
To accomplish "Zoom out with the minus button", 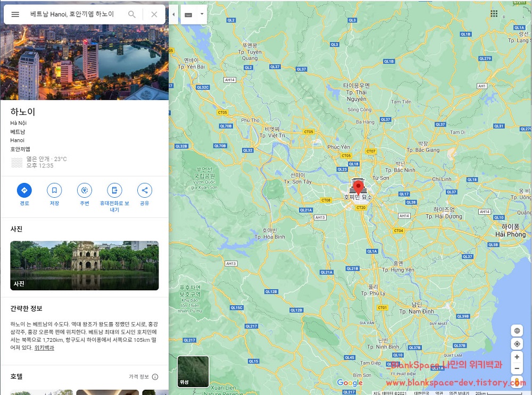I will point(517,368).
